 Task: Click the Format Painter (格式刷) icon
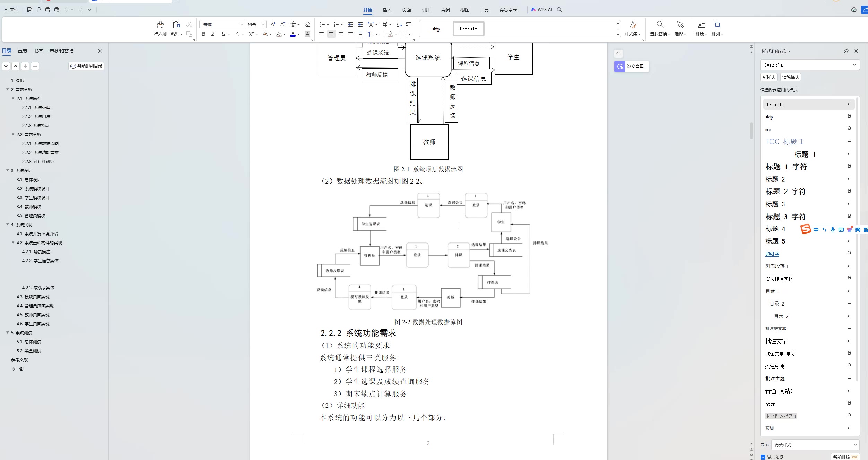click(160, 25)
